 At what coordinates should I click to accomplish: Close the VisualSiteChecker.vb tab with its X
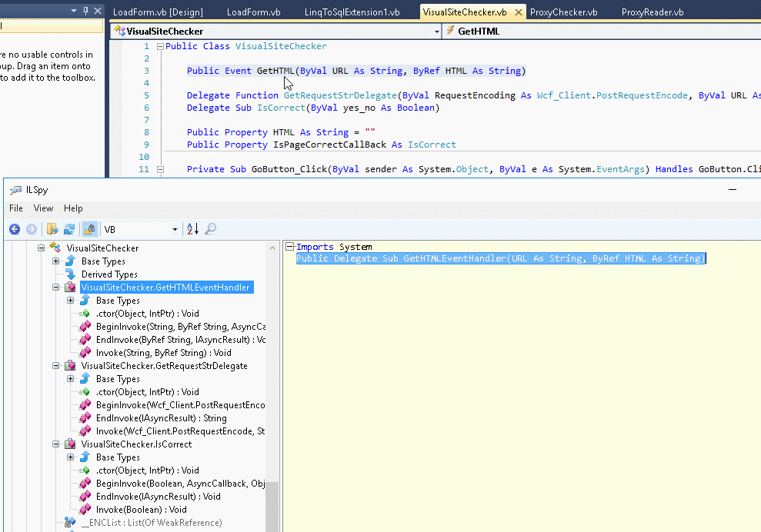pos(518,12)
